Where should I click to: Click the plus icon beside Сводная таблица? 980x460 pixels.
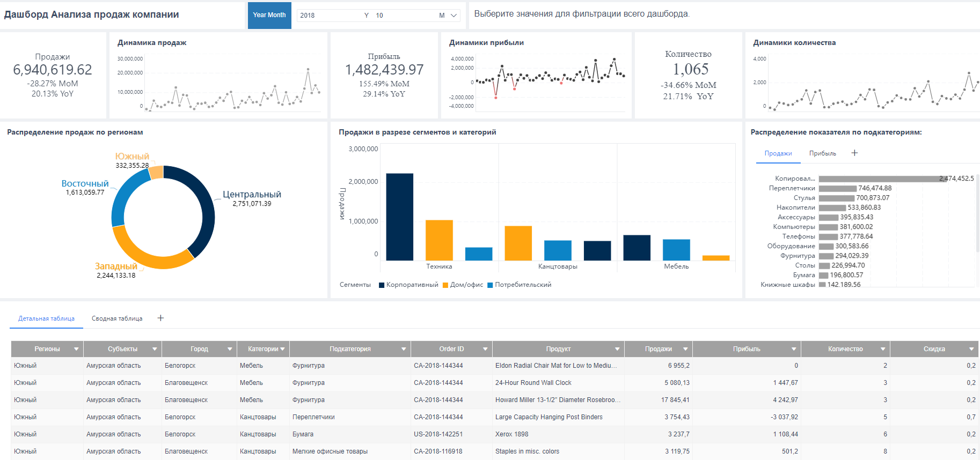pos(160,318)
